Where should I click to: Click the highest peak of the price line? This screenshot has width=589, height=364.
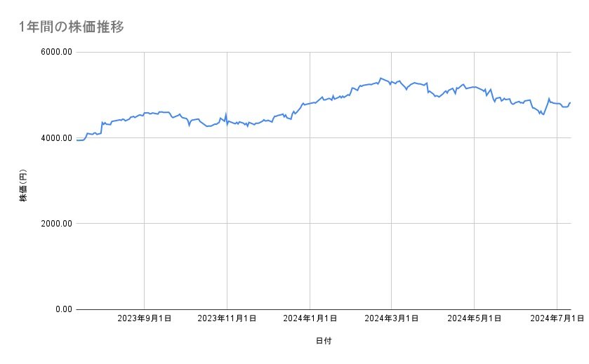pyautogui.click(x=380, y=78)
